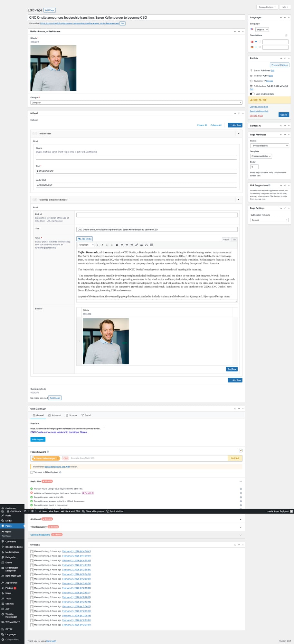
Task: Switch to Rank Math Schema tab
Action: coord(71,415)
